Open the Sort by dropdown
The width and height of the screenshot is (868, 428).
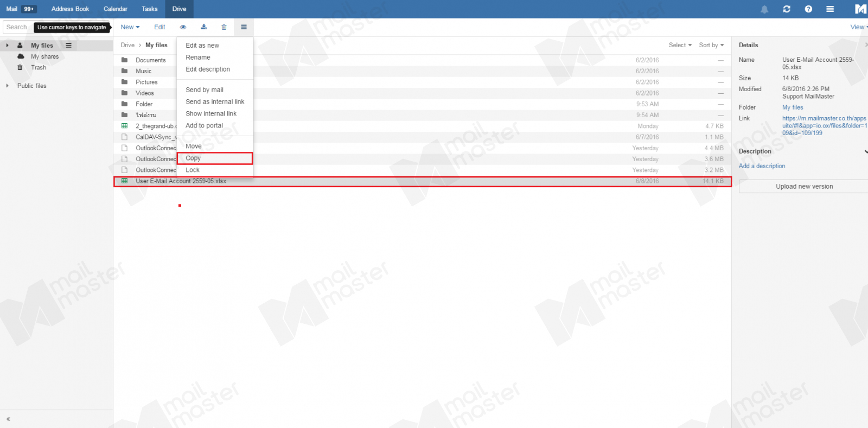point(711,45)
